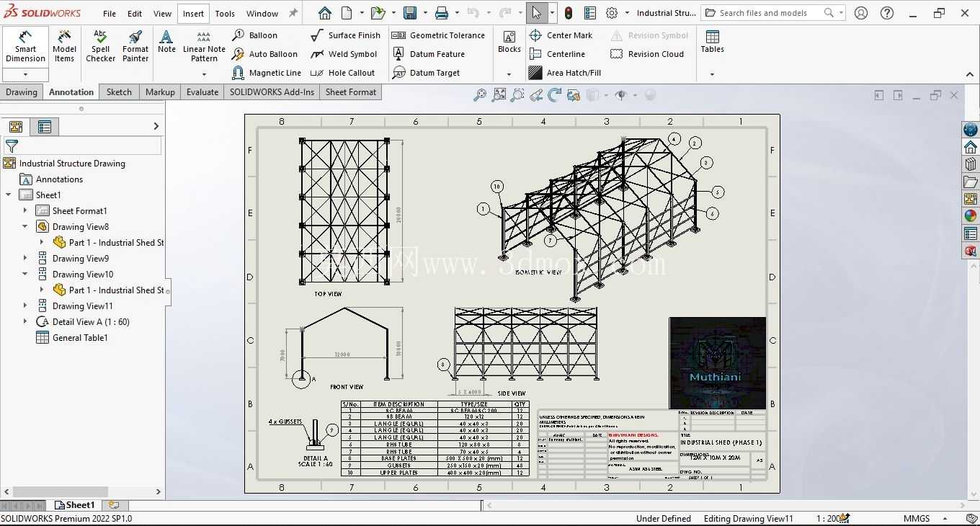Insert a Datum Feature symbol

[x=428, y=54]
